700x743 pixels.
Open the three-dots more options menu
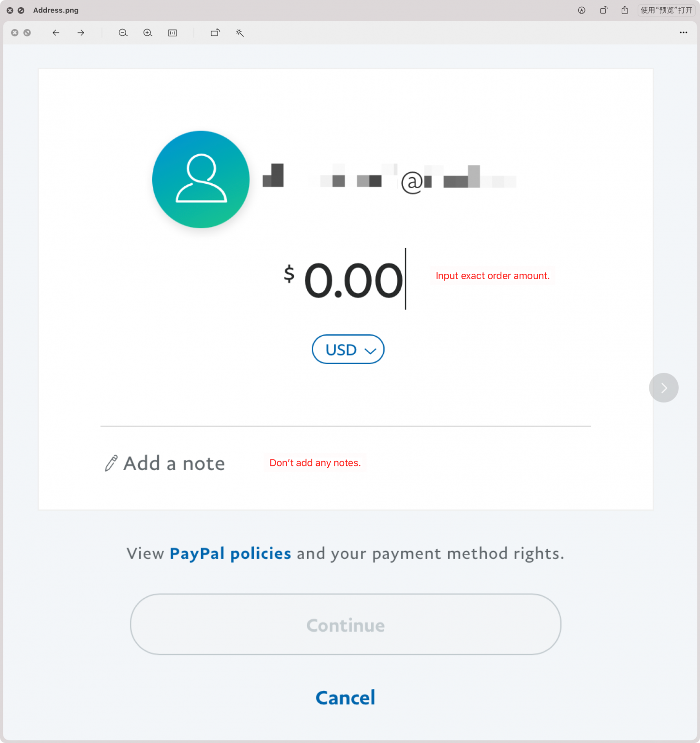683,33
